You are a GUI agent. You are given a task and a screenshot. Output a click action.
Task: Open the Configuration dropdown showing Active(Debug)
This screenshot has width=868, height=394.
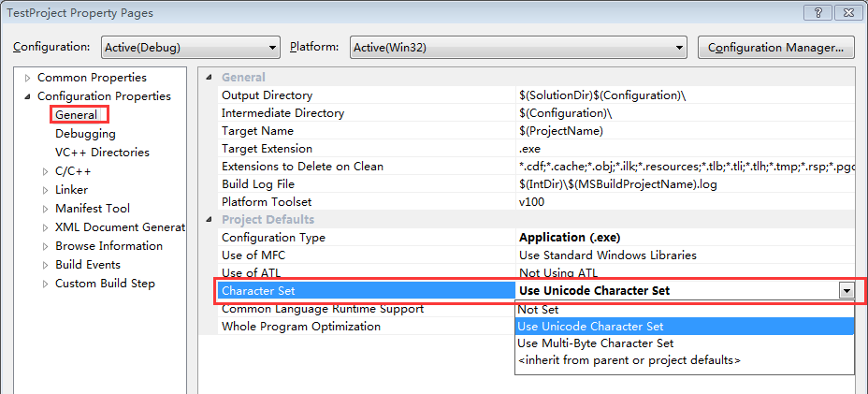click(x=191, y=48)
